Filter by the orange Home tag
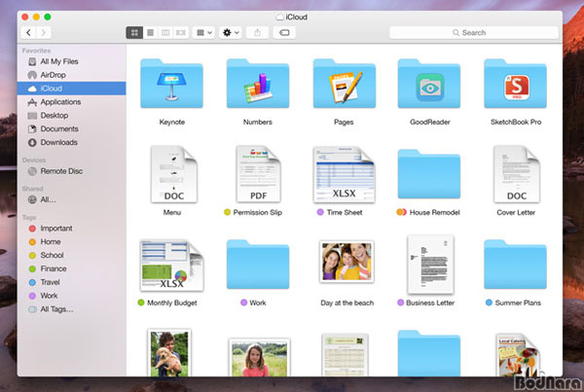This screenshot has width=584, height=392. (x=71, y=241)
